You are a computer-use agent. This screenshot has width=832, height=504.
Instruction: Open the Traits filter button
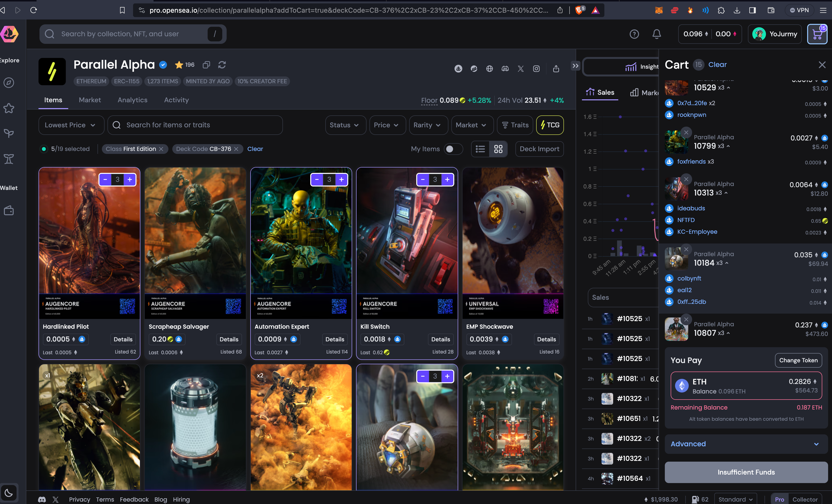515,125
